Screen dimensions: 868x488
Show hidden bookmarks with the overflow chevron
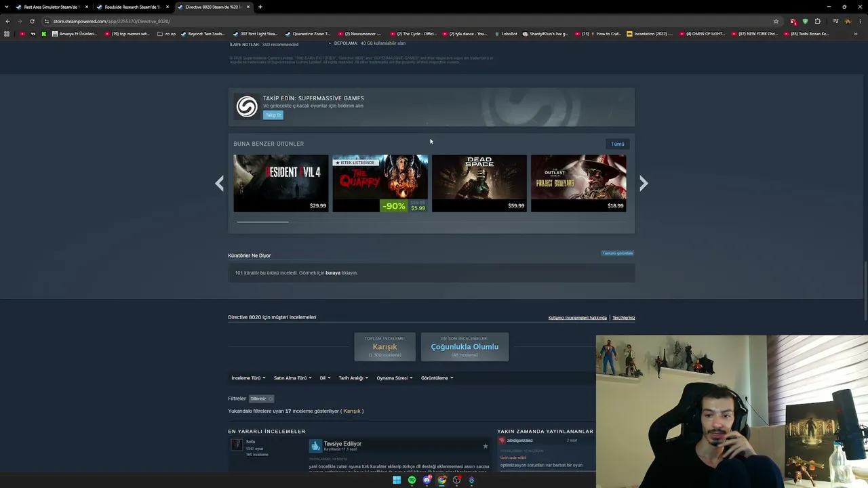(x=856, y=34)
